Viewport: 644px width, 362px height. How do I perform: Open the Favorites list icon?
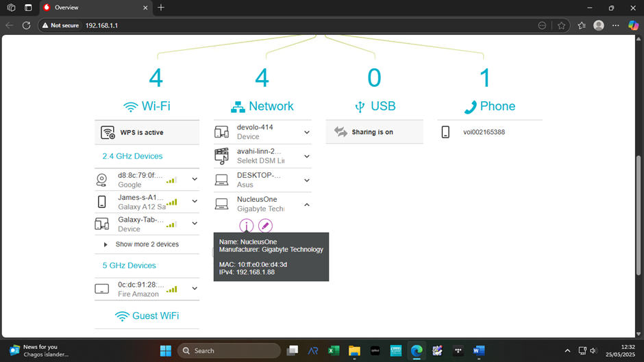point(582,25)
